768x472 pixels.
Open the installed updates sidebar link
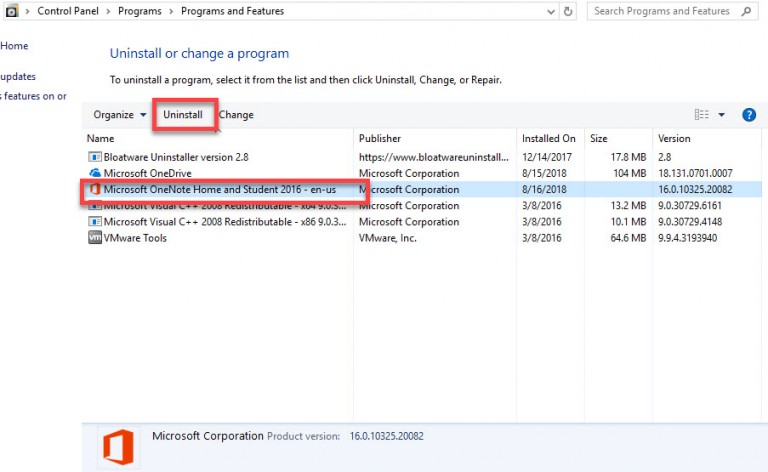[18, 76]
